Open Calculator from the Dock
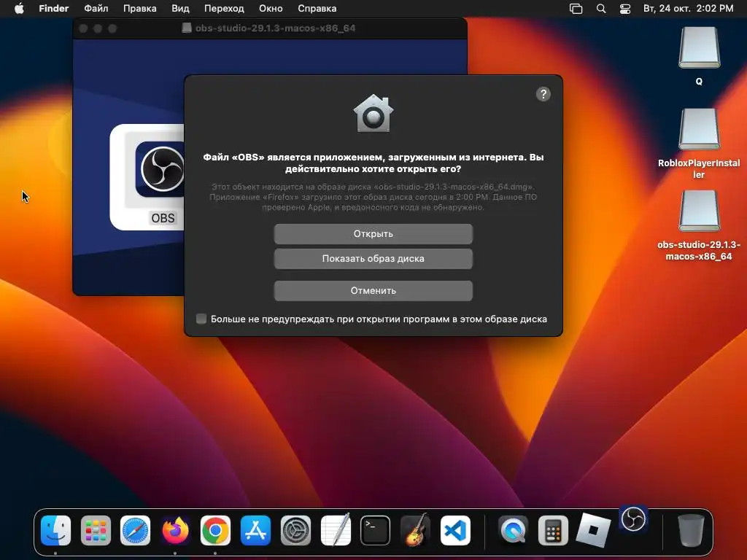 [553, 531]
